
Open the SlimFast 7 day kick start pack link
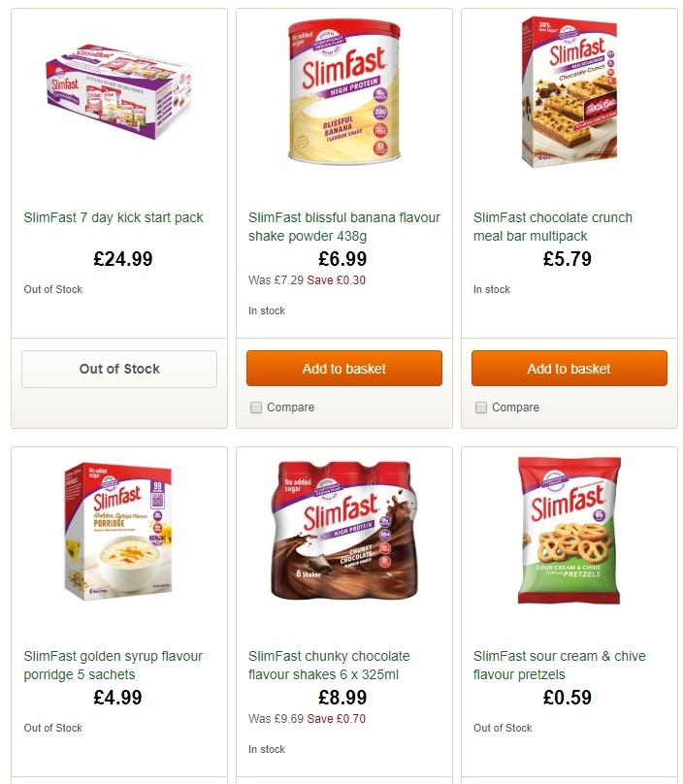pos(114,217)
